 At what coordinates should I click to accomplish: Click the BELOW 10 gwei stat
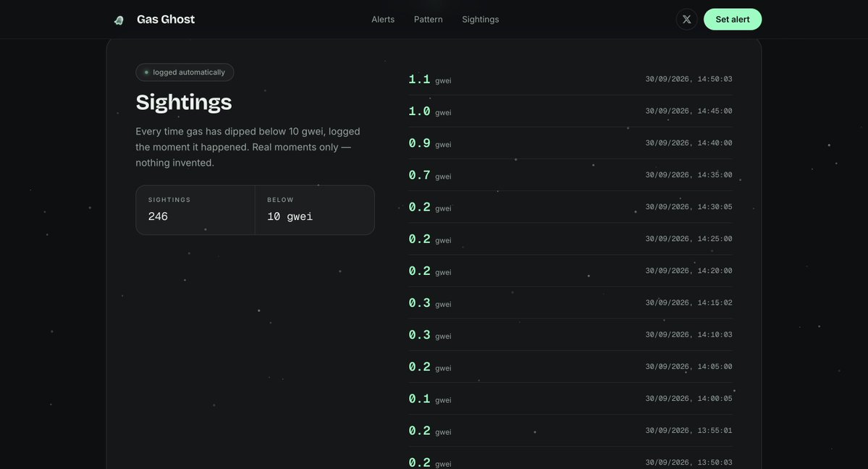tap(314, 210)
